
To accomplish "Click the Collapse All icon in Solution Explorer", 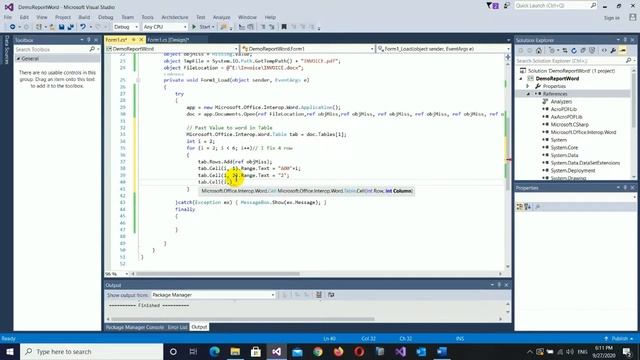I will click(583, 51).
